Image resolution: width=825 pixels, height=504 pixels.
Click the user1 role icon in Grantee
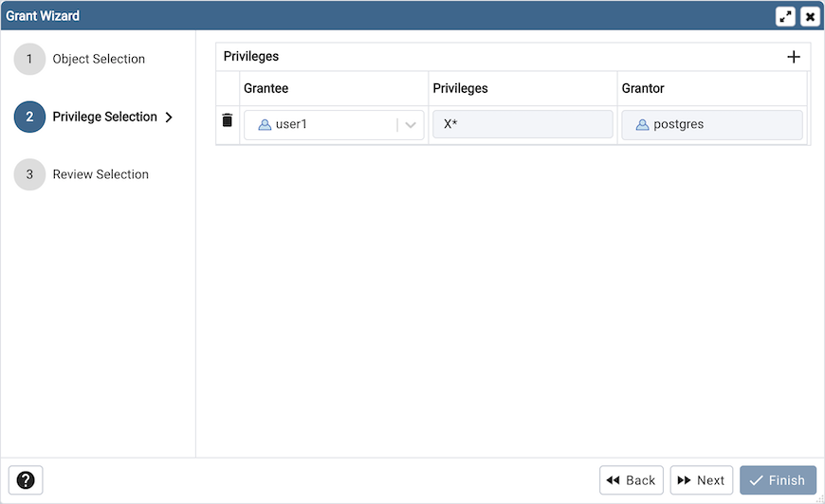266,125
